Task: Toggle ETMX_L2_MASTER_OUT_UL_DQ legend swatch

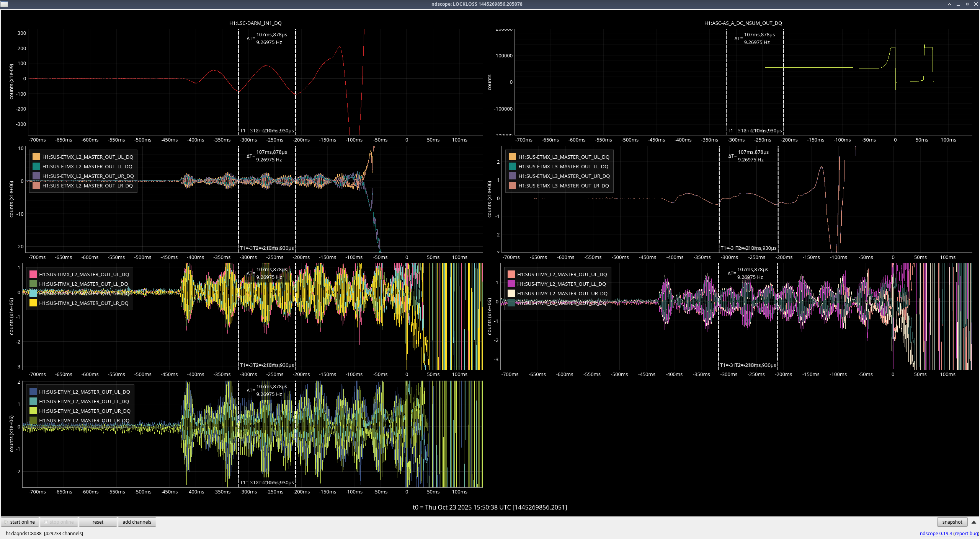Action: [36, 157]
